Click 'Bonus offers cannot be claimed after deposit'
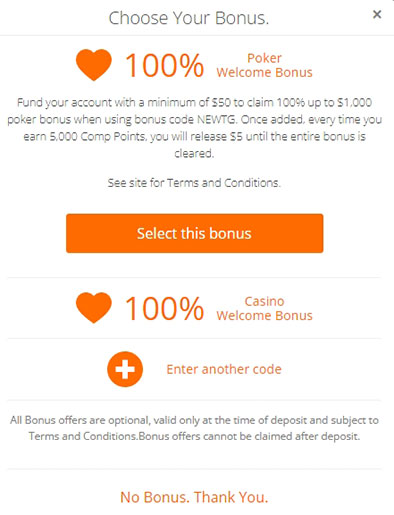Image resolution: width=394 pixels, height=515 pixels. (249, 436)
